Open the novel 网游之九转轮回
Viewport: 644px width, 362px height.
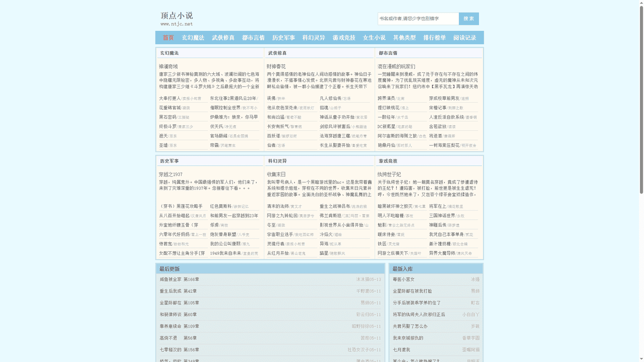click(x=282, y=215)
